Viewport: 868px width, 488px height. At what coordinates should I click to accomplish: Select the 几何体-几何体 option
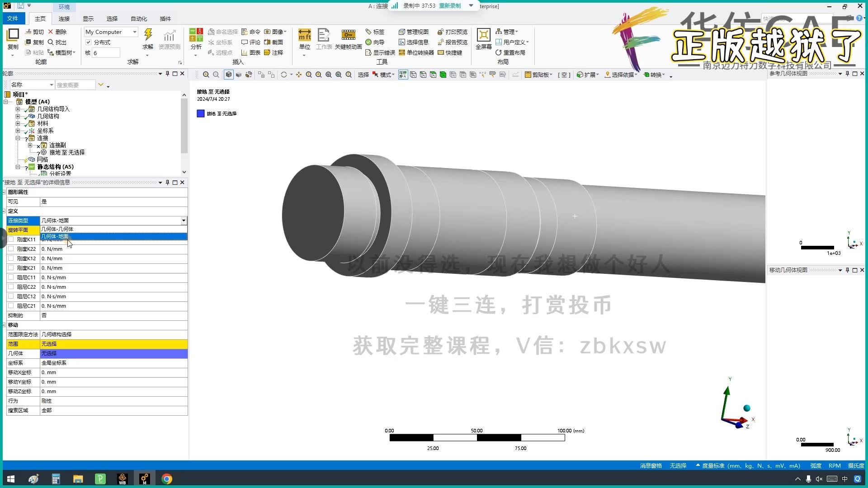[x=58, y=229]
